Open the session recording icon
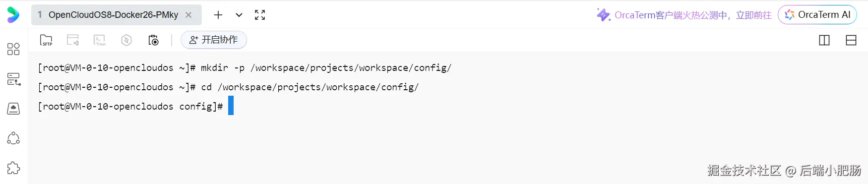The image size is (868, 184). click(x=153, y=40)
